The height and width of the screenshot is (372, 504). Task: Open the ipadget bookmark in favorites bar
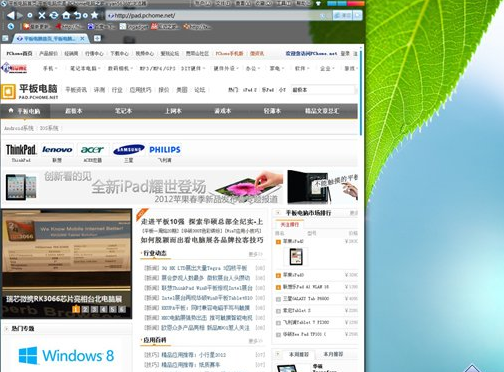(x=134, y=27)
